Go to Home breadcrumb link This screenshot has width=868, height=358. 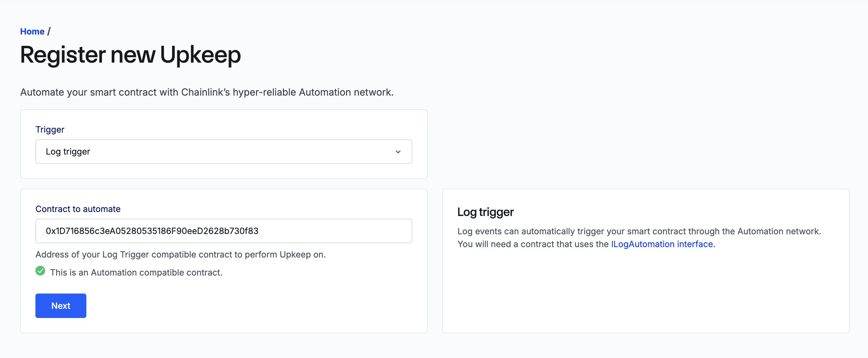pyautogui.click(x=32, y=31)
